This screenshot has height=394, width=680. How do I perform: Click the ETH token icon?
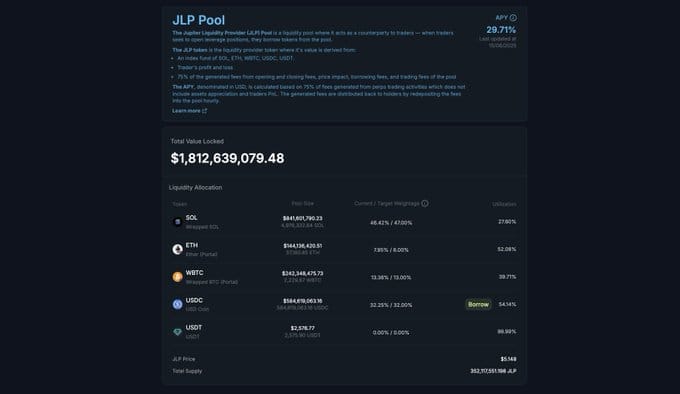(177, 249)
